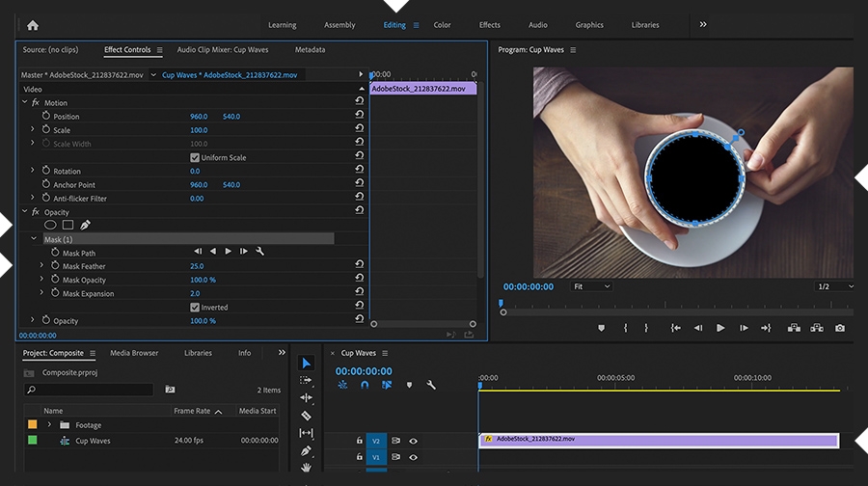Select the free draw bezier pen mask tool
868x486 pixels.
85,225
